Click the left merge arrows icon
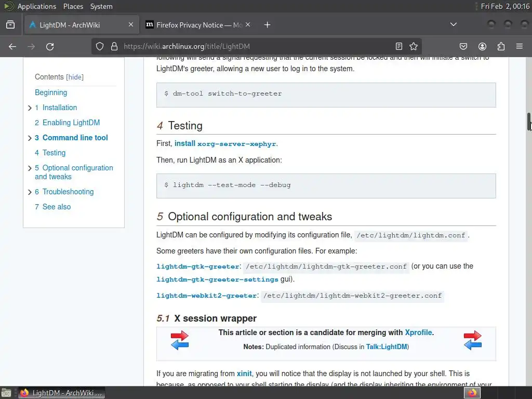 tap(179, 340)
